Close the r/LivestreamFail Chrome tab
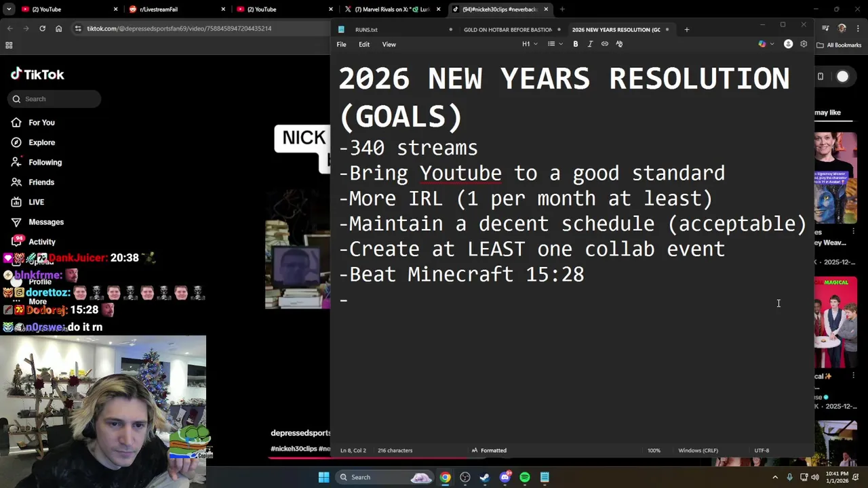The image size is (868, 488). click(x=223, y=9)
